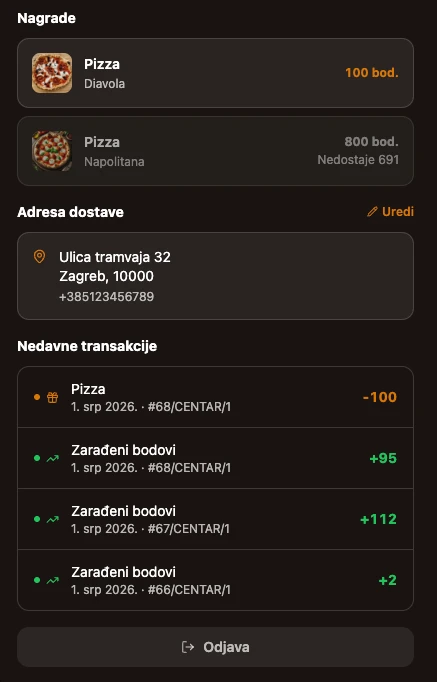Select the Pizza Diavola reward card
Screen dimensions: 437x682
[215, 73]
